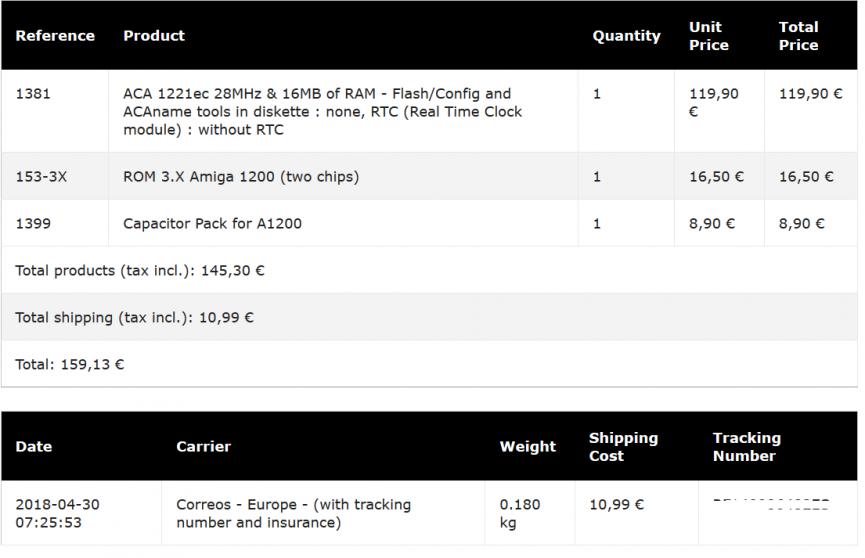Click the Date column header
865x558 pixels.
(34, 447)
